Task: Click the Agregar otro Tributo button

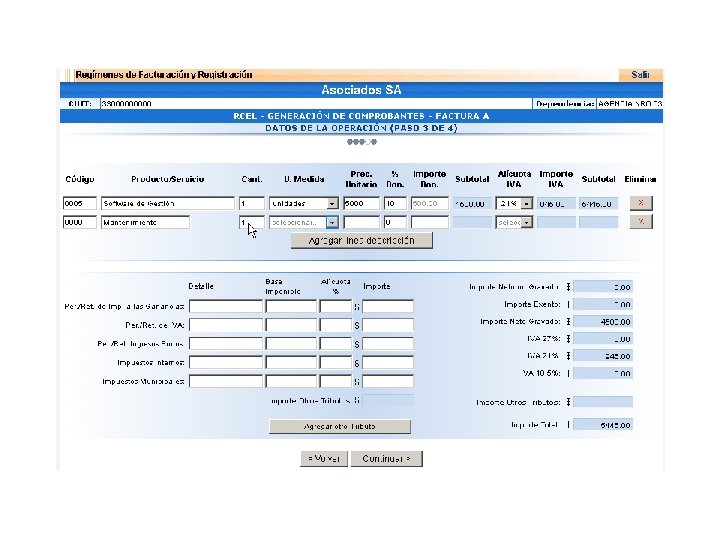Action: [x=340, y=427]
